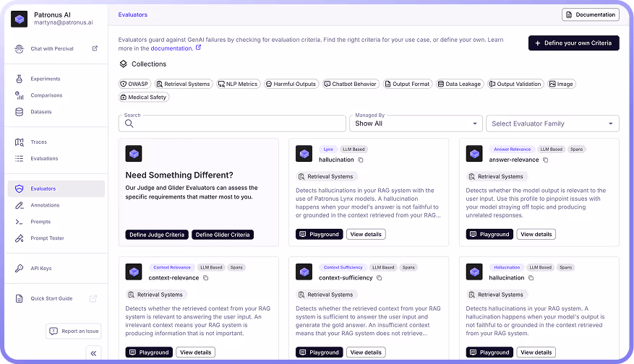The height and width of the screenshot is (364, 634).
Task: Toggle the Medical Safety collection filter
Action: click(143, 97)
